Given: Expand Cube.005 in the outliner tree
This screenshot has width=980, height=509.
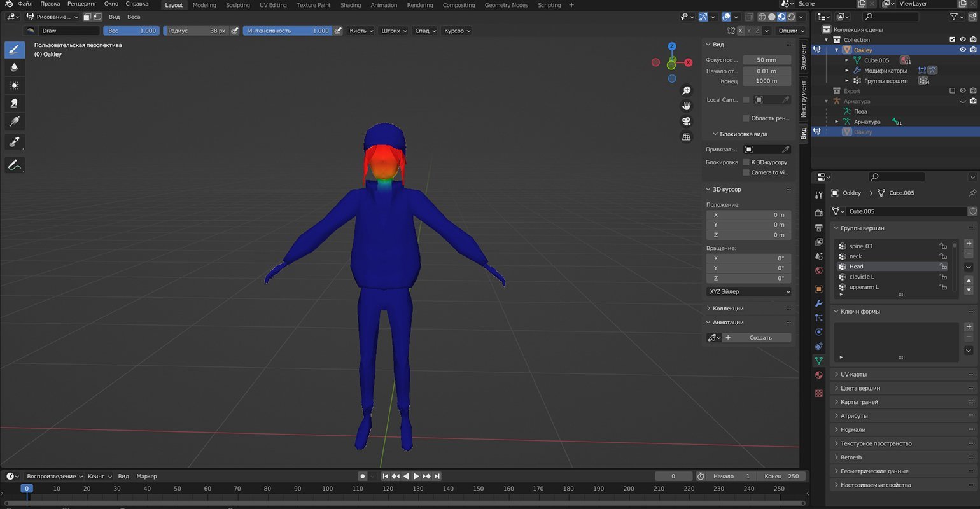Looking at the screenshot, I should point(847,60).
